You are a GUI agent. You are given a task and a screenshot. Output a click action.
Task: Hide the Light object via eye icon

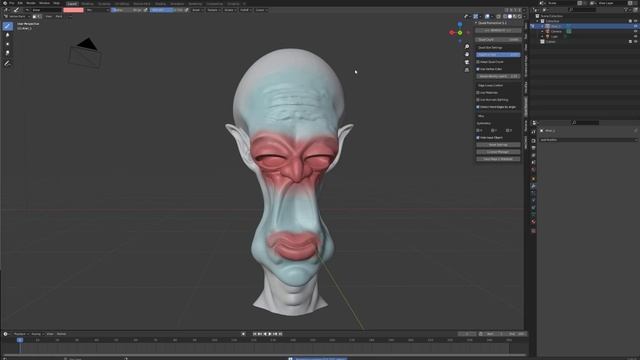pyautogui.click(x=636, y=36)
